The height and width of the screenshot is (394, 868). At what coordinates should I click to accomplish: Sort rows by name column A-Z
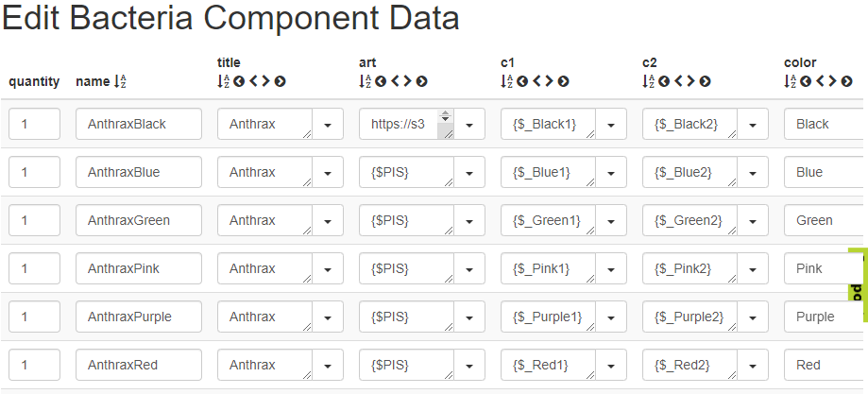(120, 82)
